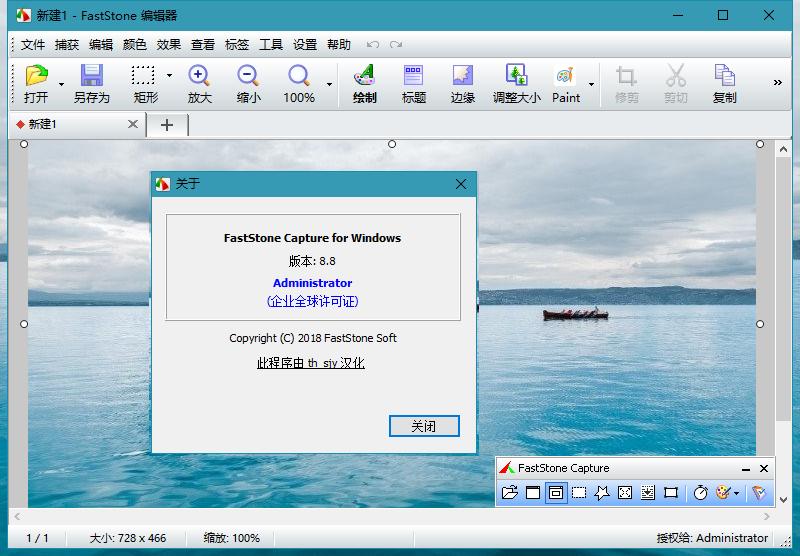Click the horizontal scrollbar left arrow
This screenshot has width=800, height=556.
pyautogui.click(x=17, y=516)
